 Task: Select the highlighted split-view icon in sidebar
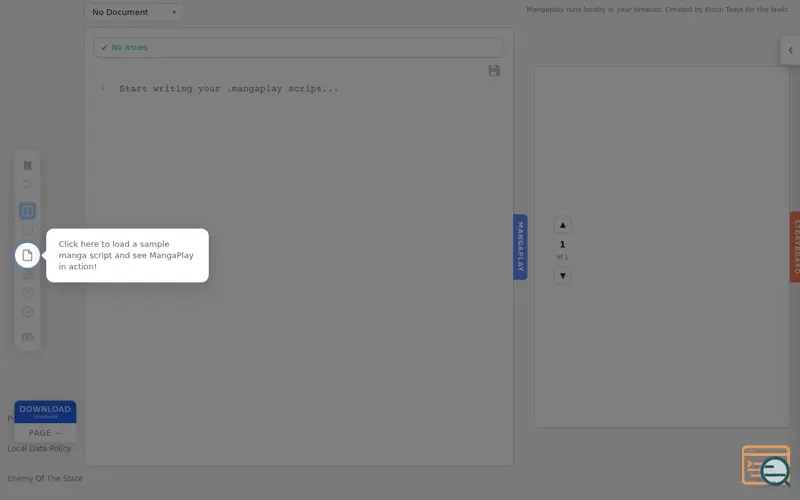pyautogui.click(x=28, y=211)
